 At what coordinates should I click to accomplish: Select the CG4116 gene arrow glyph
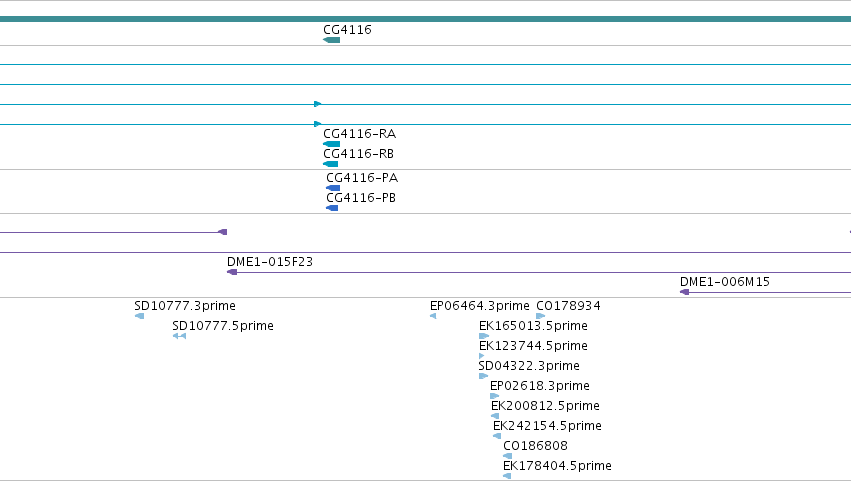tap(332, 40)
